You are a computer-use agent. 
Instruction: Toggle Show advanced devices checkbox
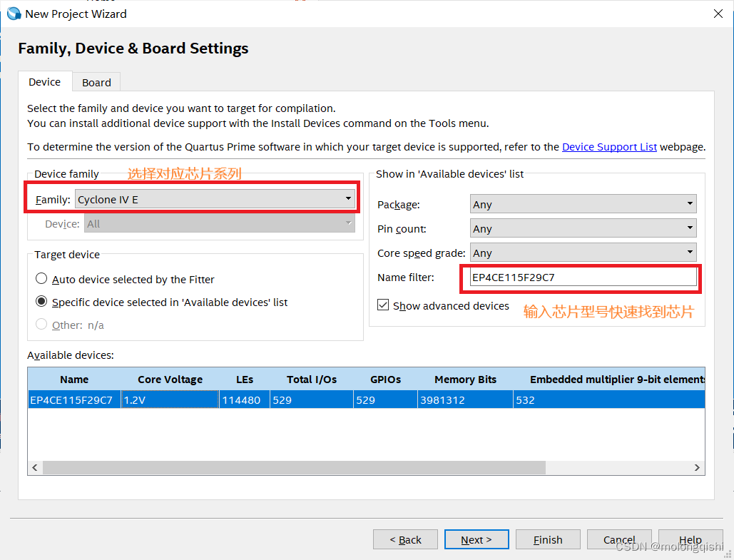(383, 305)
